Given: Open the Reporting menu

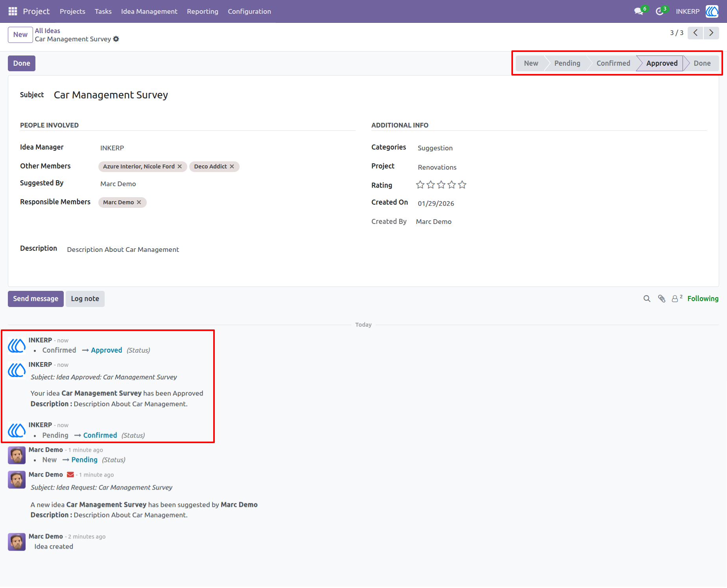Looking at the screenshot, I should click(x=203, y=11).
